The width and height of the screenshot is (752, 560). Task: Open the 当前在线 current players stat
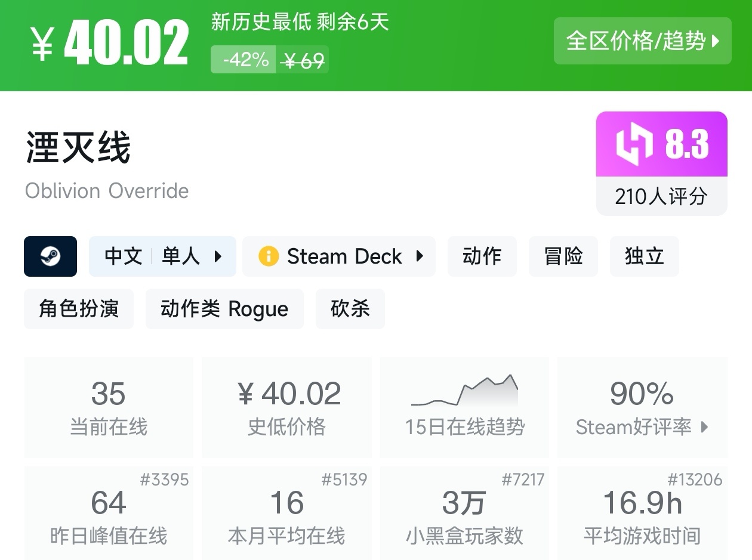[x=109, y=407]
